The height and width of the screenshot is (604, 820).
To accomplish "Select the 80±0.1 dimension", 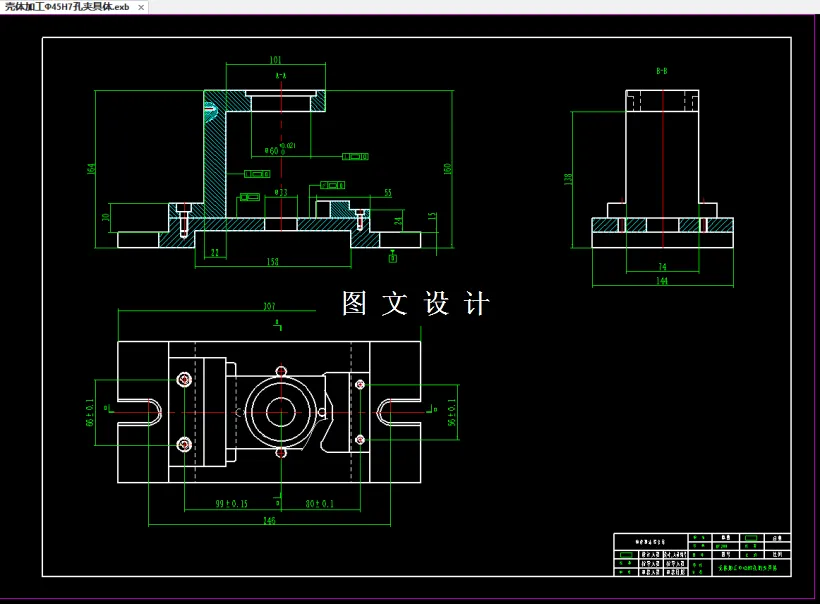I will tap(320, 504).
